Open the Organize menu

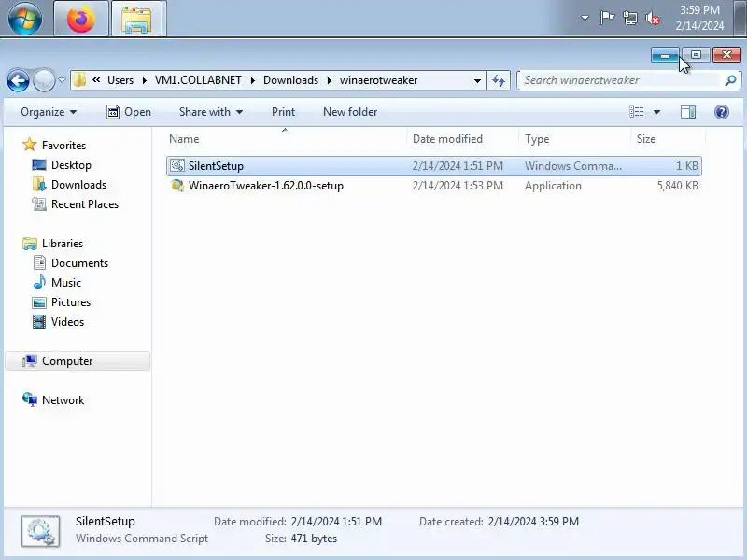click(49, 112)
